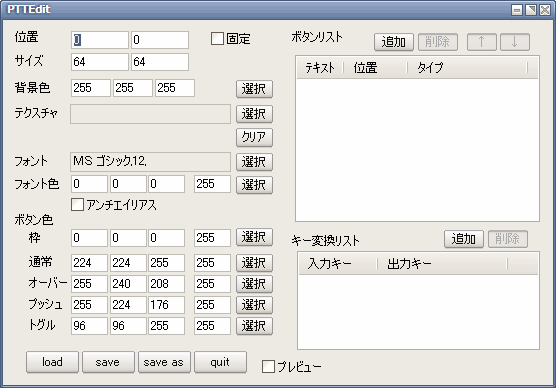
Task: Open the 背景色 選択 color picker
Action: [254, 89]
